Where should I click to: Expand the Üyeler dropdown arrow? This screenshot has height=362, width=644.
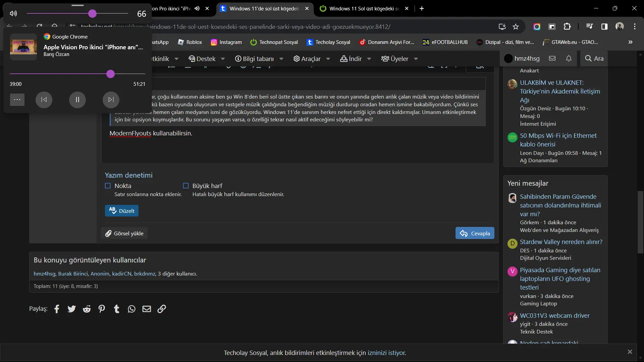click(x=416, y=59)
